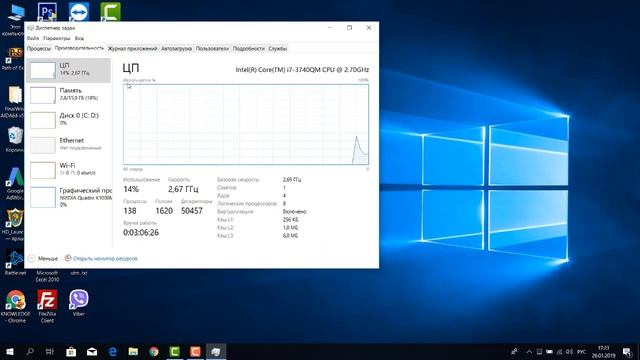Image resolution: width=640 pixels, height=360 pixels.
Task: Open the TeamViewer desktop shortcut
Action: (79, 11)
